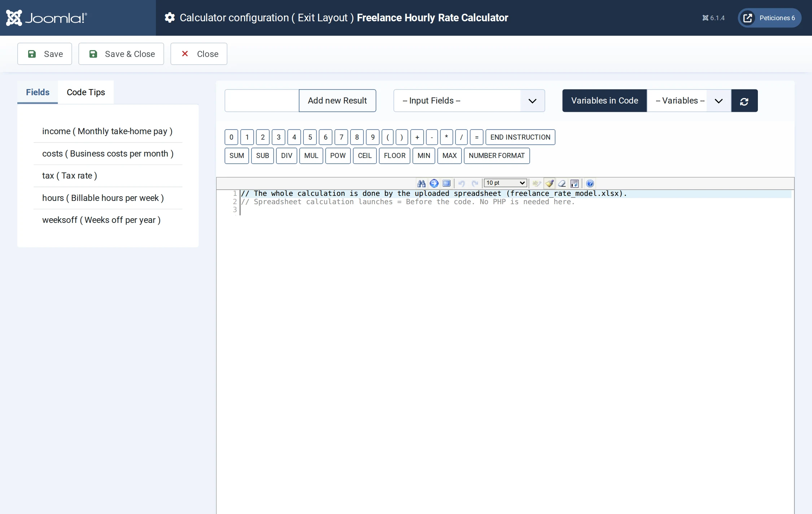Select the weeksoff field entry
Image resolution: width=812 pixels, height=514 pixels.
tap(108, 220)
